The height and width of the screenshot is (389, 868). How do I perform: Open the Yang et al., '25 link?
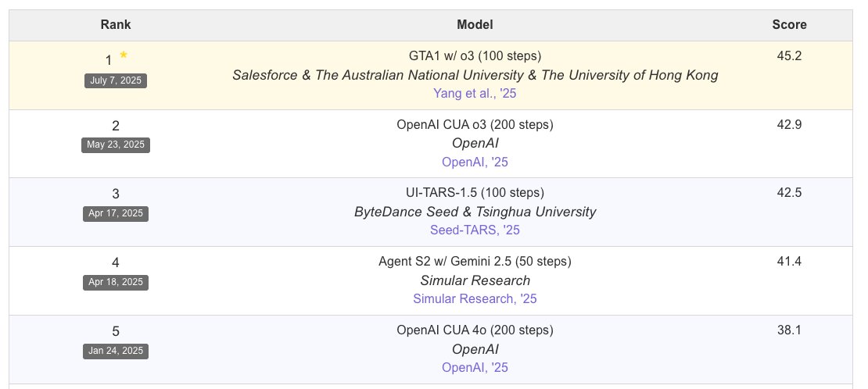[475, 94]
